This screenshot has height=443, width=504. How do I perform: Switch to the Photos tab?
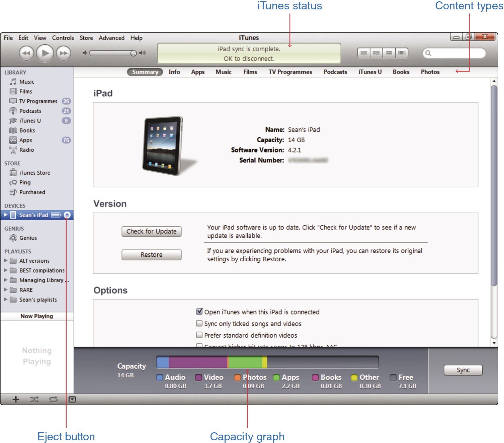pyautogui.click(x=430, y=72)
